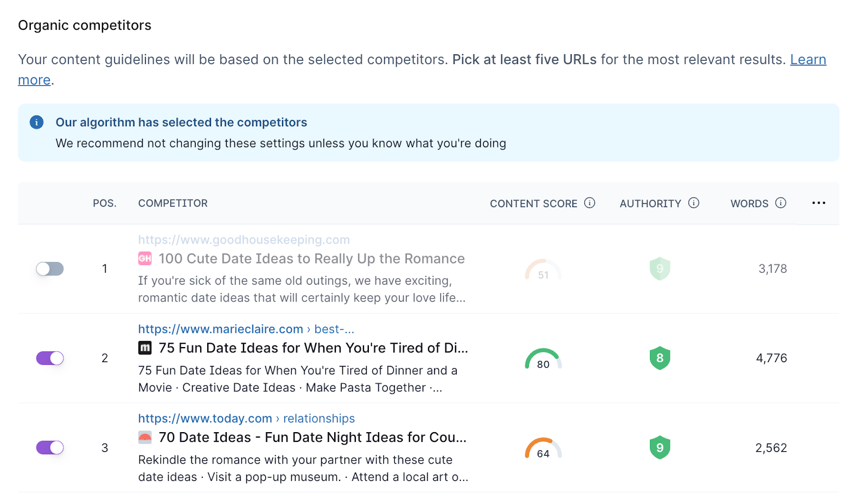Image resolution: width=868 pixels, height=501 pixels.
Task: Open the '75 Fun Date Ideas' result title
Action: click(313, 348)
